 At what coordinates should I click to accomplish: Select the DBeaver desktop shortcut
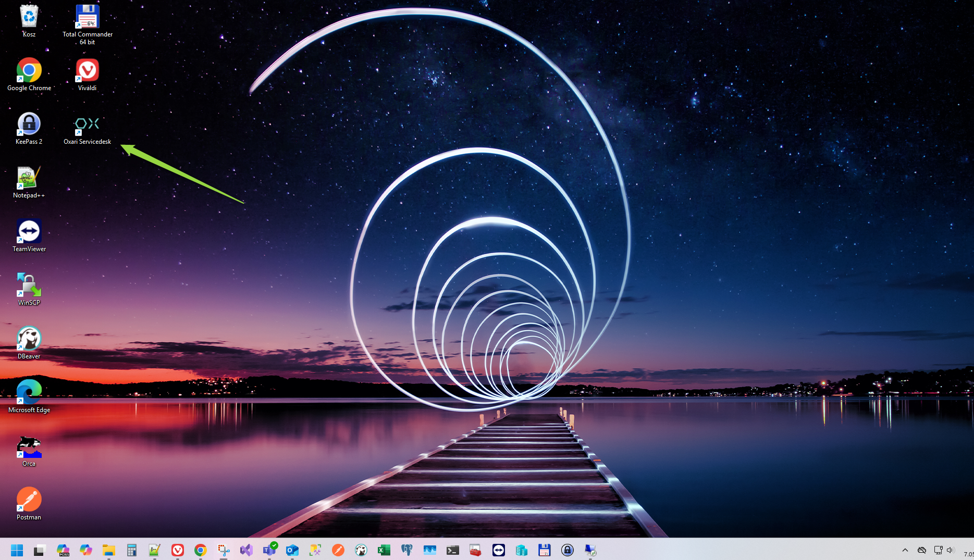pos(29,343)
